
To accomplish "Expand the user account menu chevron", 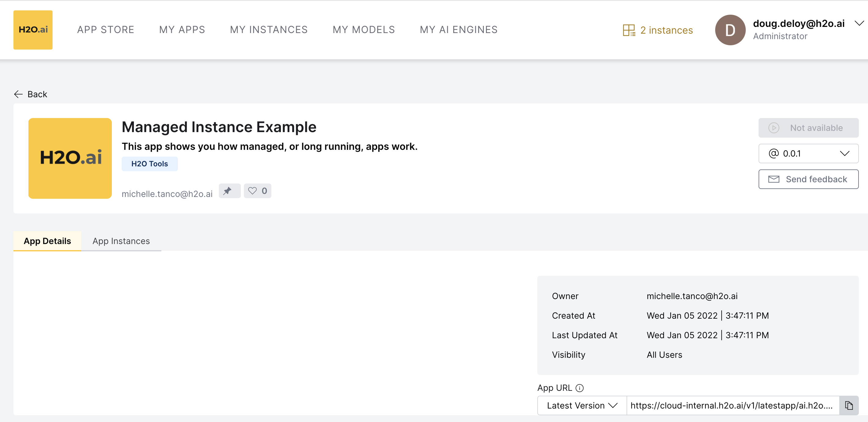I will pyautogui.click(x=859, y=23).
